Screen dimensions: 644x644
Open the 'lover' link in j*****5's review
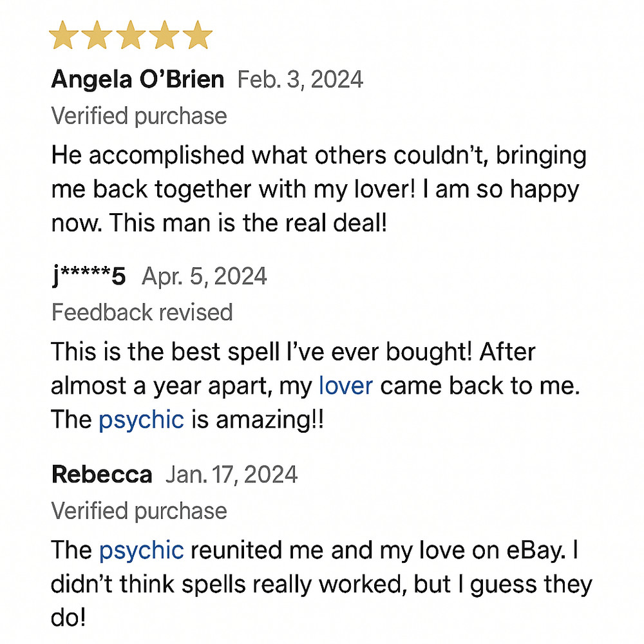(346, 385)
